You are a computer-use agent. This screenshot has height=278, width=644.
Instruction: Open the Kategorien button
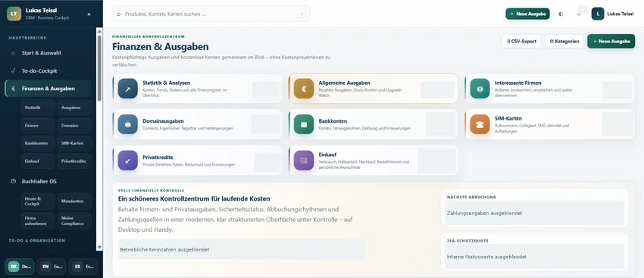[564, 41]
